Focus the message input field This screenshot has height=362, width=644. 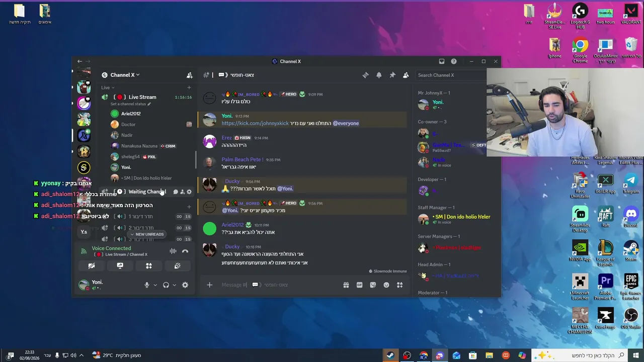click(279, 285)
